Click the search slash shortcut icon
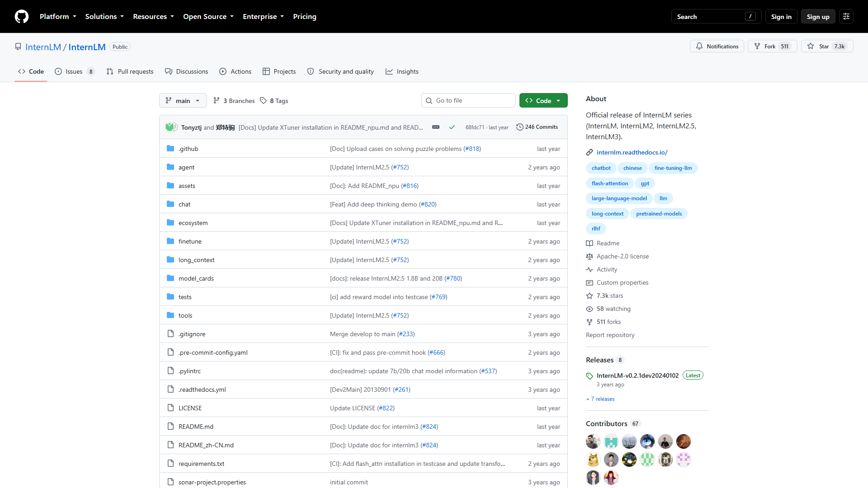 (x=750, y=16)
